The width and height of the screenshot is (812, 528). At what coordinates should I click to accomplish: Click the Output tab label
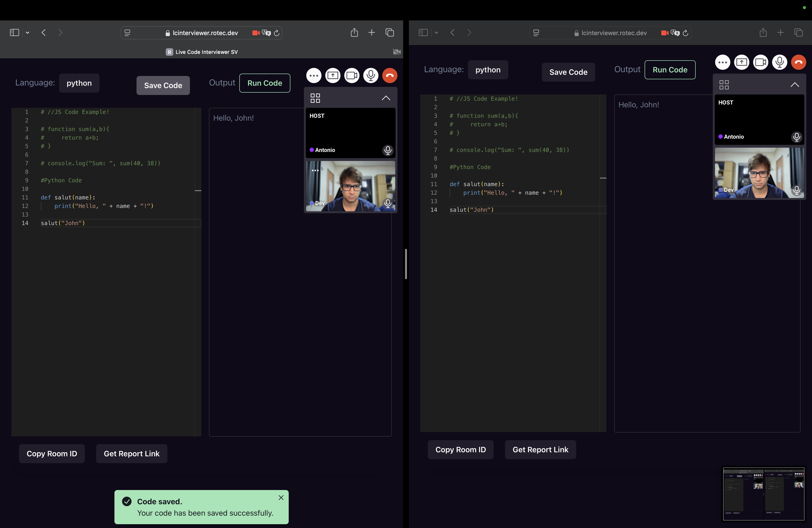pos(222,82)
